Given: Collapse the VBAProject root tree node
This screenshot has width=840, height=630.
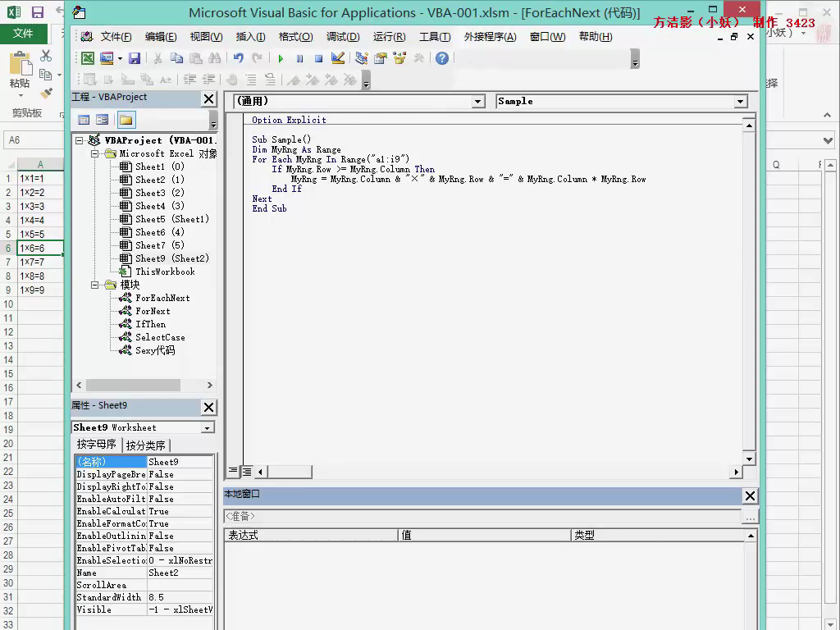Looking at the screenshot, I should coord(80,140).
